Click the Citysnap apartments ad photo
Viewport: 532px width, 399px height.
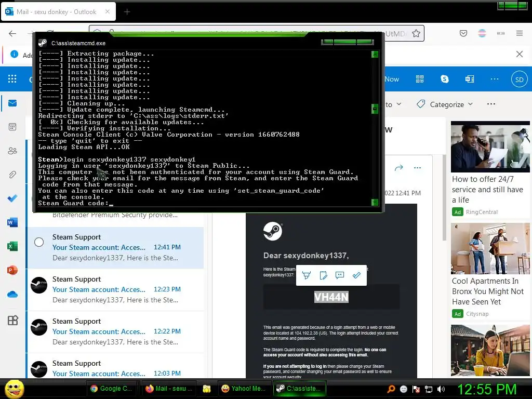coord(490,248)
